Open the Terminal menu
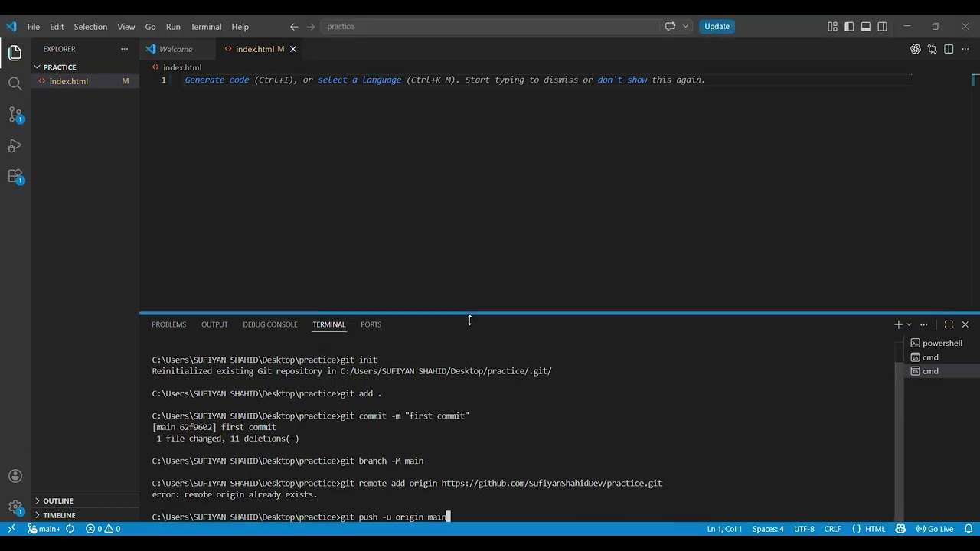Screen dimensions: 980x551 coord(206,27)
